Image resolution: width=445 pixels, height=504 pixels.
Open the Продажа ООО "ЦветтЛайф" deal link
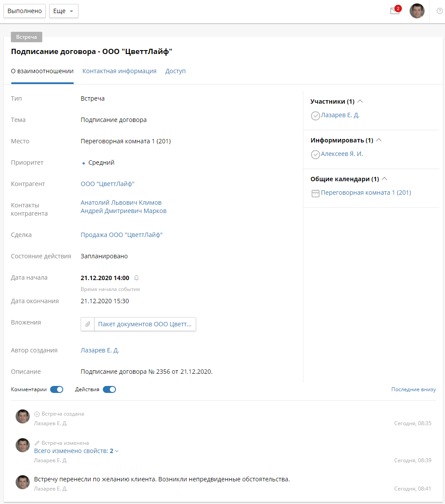tap(122, 235)
